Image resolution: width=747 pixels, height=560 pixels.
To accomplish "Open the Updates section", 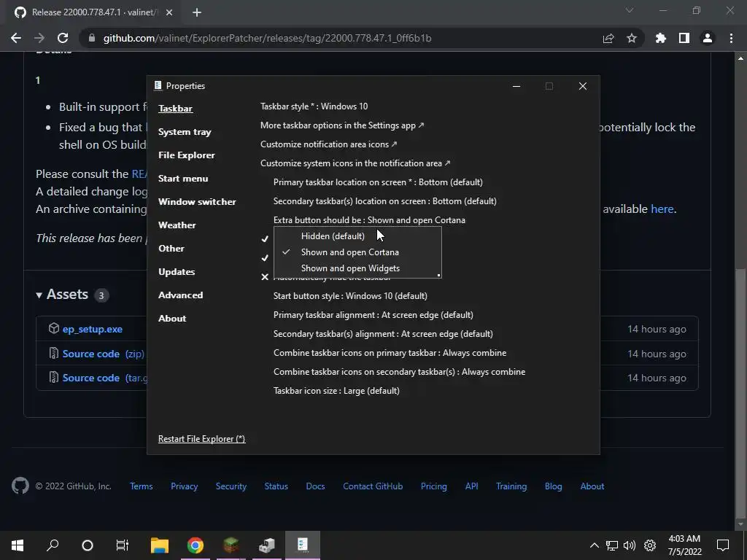I will click(x=177, y=272).
